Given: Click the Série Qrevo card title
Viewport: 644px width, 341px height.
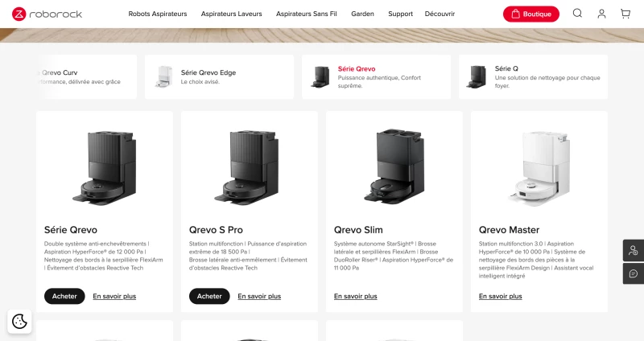Looking at the screenshot, I should (x=71, y=230).
